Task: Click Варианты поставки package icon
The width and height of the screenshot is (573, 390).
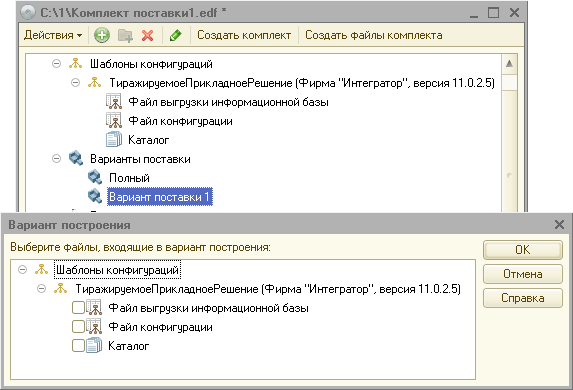Action: coord(76,159)
